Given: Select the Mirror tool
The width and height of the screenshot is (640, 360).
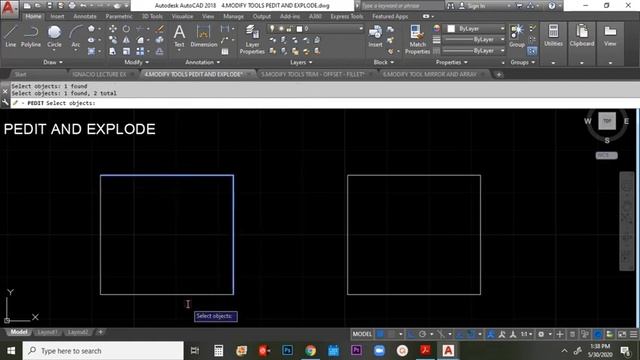Looking at the screenshot, I should click(x=127, y=40).
